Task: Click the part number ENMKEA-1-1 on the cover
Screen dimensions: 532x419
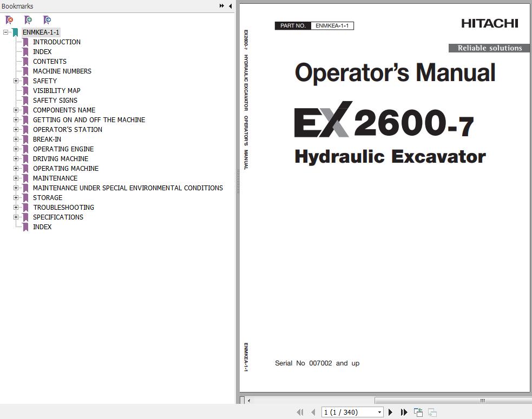Action: (x=332, y=26)
